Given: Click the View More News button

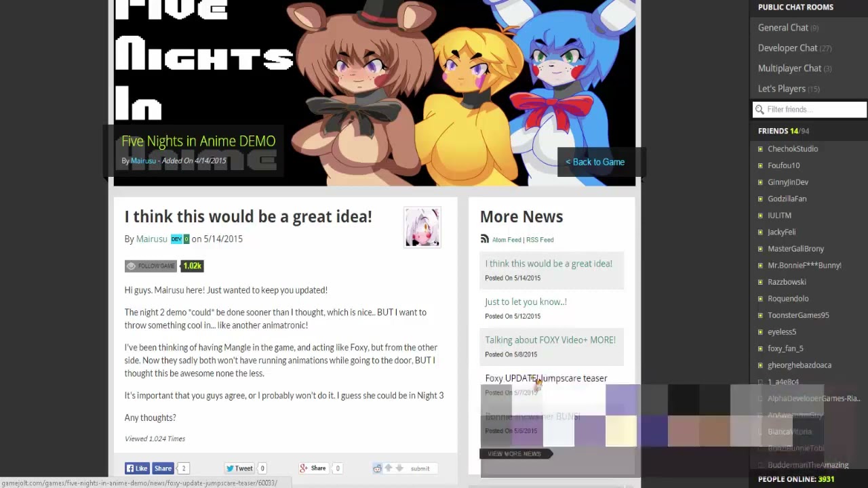Looking at the screenshot, I should click(x=516, y=453).
